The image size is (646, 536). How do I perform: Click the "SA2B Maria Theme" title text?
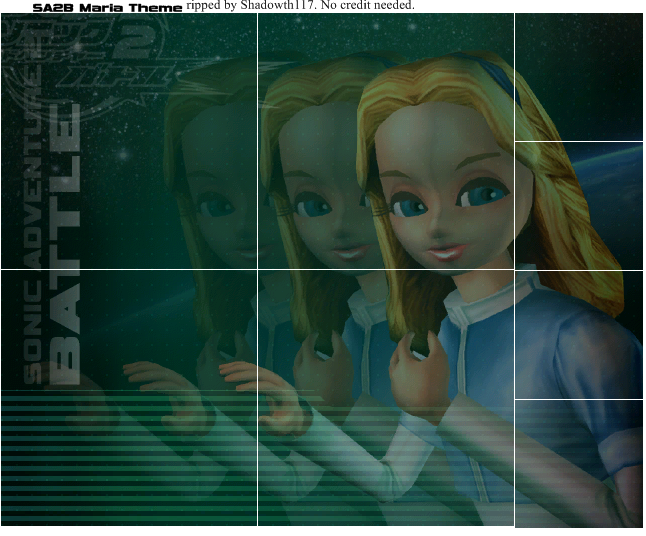click(107, 7)
